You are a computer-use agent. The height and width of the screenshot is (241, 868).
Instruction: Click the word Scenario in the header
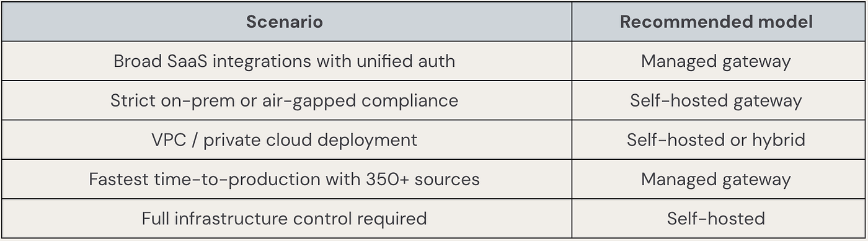[285, 22]
